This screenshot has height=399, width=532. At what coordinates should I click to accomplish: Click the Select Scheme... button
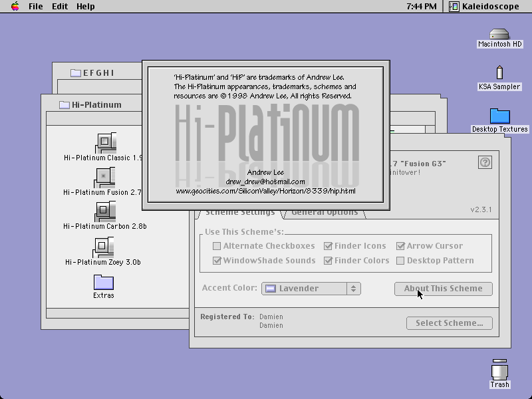(x=450, y=323)
